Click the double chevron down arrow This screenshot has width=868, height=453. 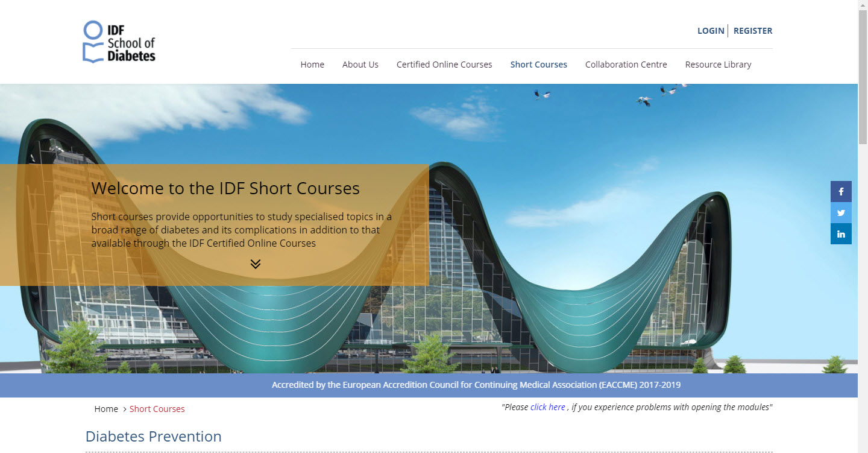pyautogui.click(x=256, y=264)
